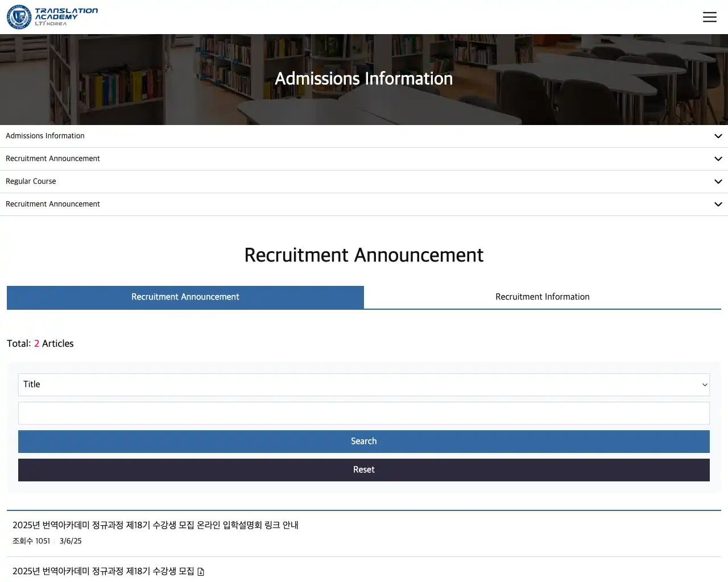
Task: Open the Regular Course navigation item
Action: [x=31, y=181]
